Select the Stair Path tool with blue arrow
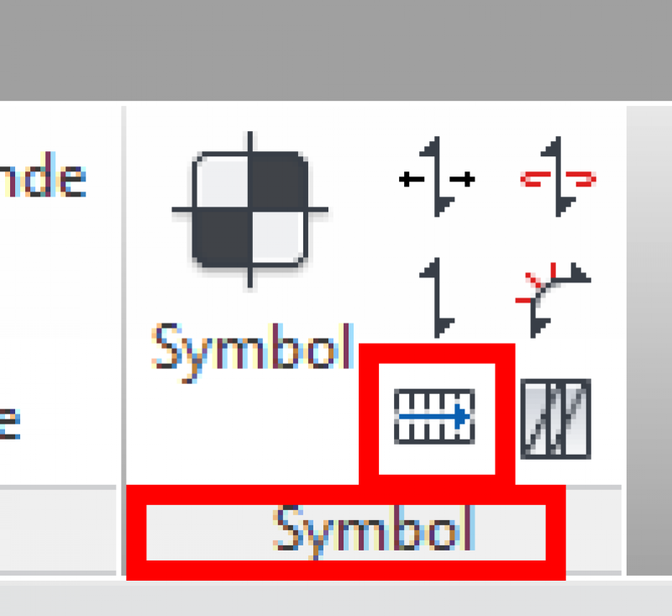 click(434, 417)
